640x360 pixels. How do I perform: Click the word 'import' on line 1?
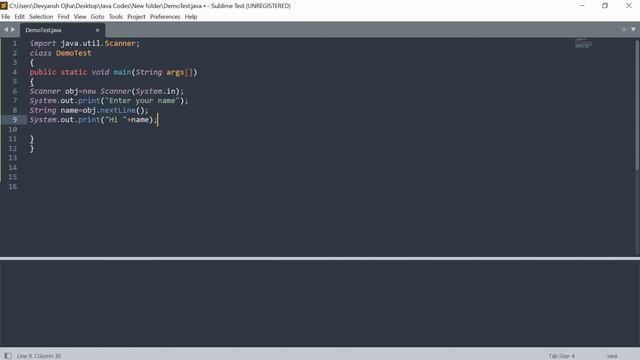42,44
